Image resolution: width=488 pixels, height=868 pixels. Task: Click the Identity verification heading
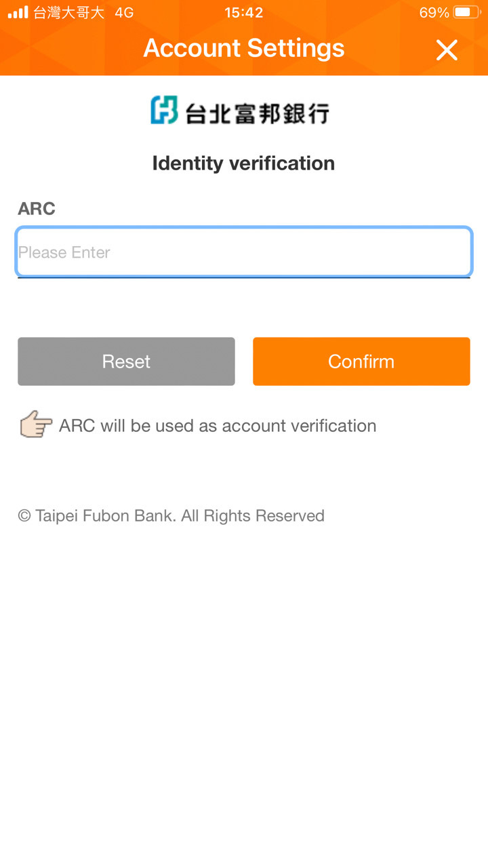point(243,163)
